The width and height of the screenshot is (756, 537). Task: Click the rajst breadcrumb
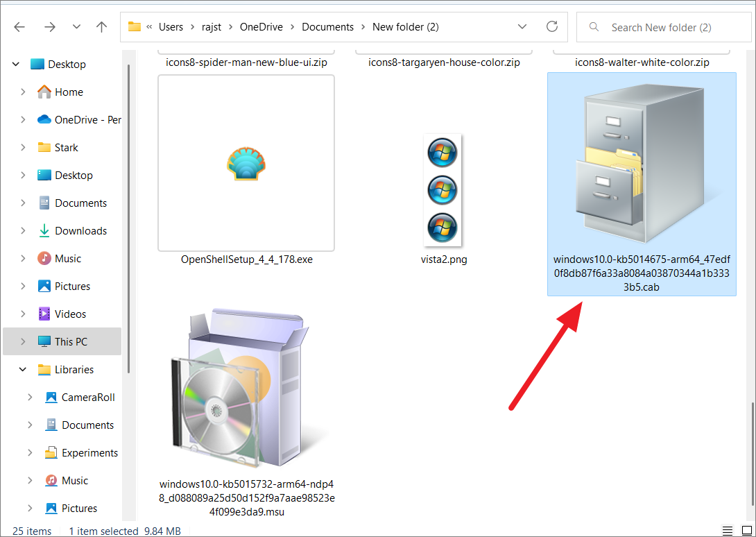[x=211, y=27]
